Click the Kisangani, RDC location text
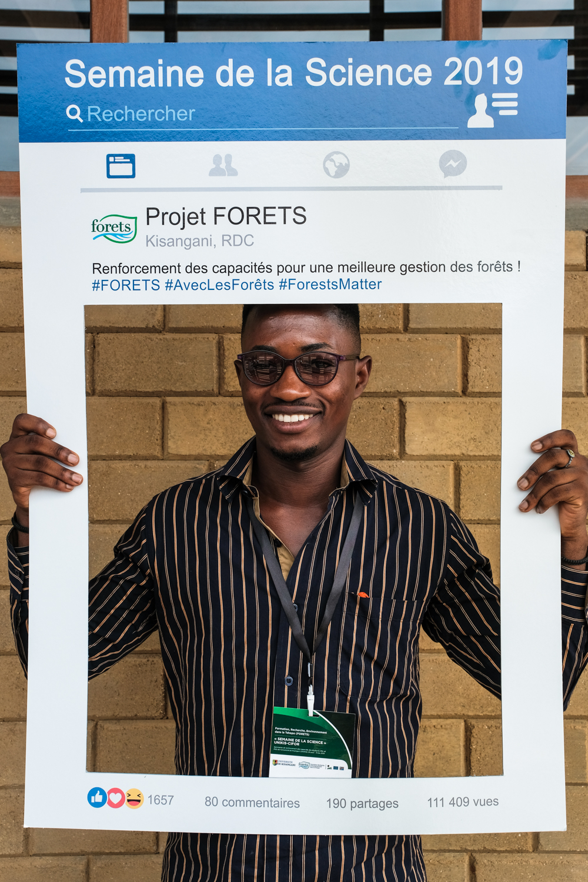Image resolution: width=588 pixels, height=882 pixels. pos(200,241)
